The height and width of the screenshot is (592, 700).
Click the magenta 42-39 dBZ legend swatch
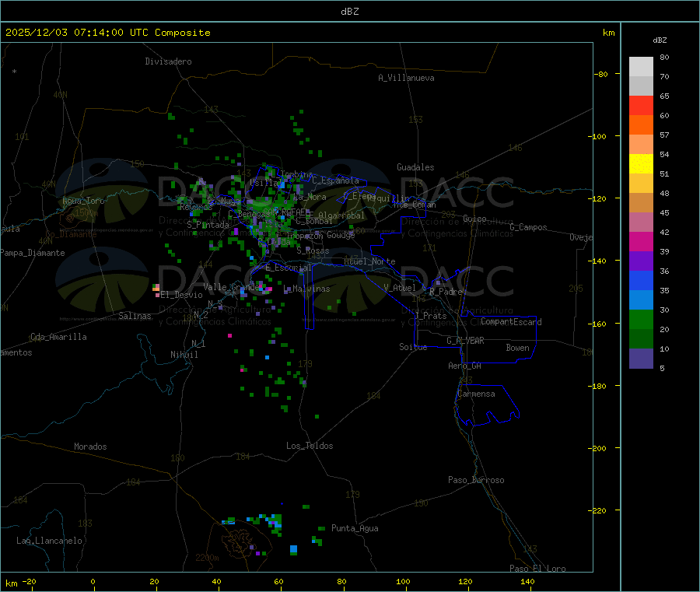point(641,241)
